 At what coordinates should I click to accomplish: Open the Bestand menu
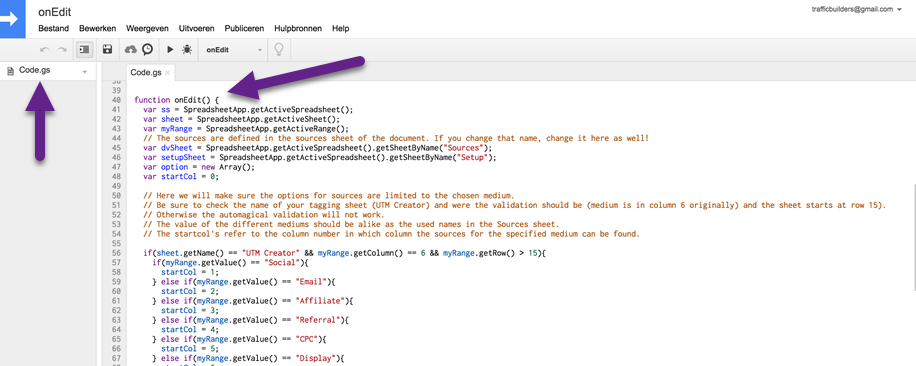(x=54, y=29)
